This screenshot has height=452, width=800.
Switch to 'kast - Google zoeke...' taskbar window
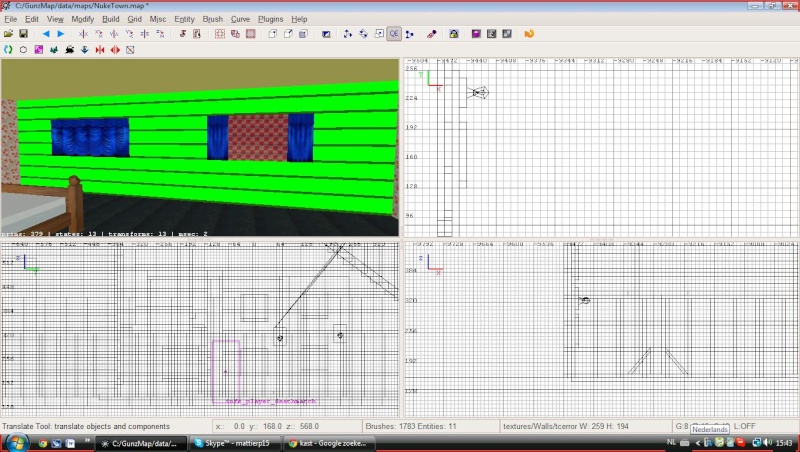pos(329,443)
